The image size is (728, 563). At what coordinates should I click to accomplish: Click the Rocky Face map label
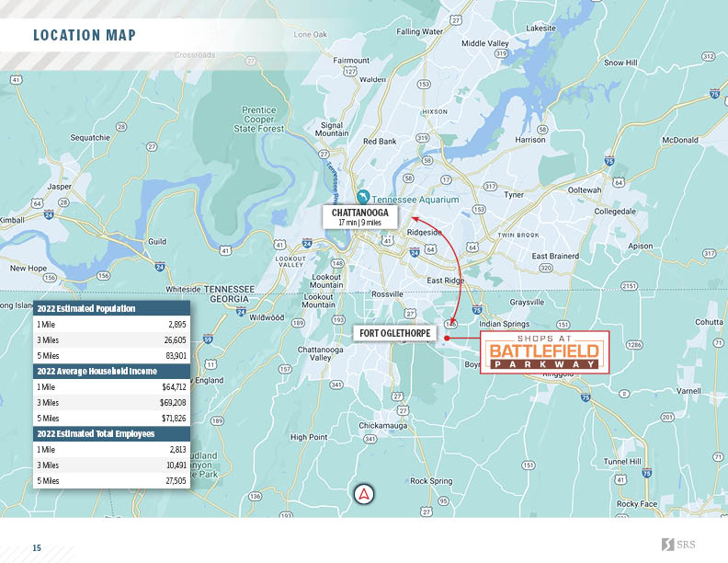(x=637, y=504)
